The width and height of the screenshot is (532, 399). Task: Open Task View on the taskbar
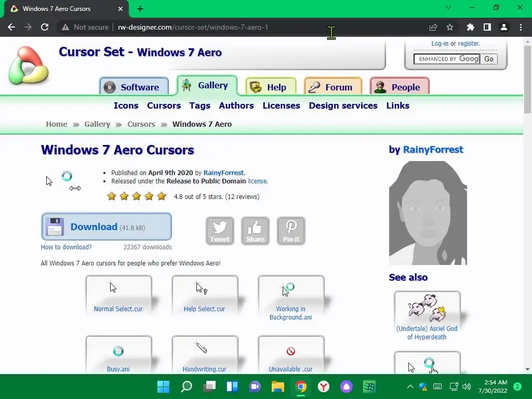[209, 387]
